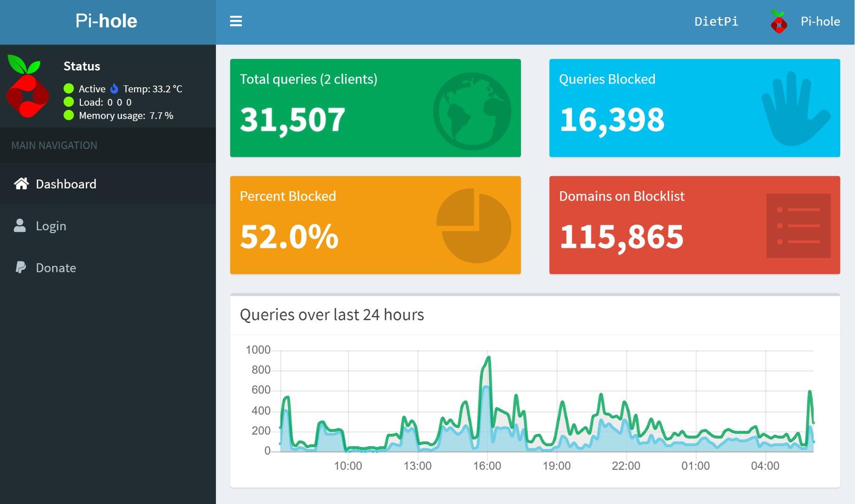Click the Dashboard home icon
The width and height of the screenshot is (855, 504).
pyautogui.click(x=21, y=184)
